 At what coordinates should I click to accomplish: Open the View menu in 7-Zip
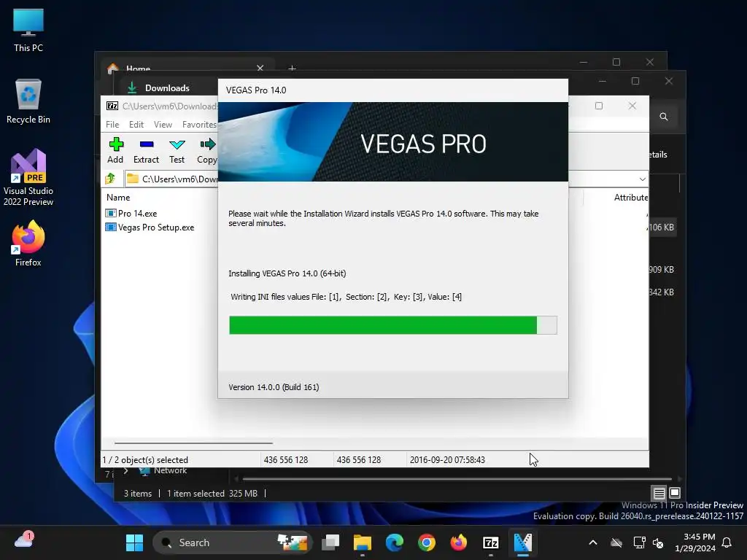point(163,124)
